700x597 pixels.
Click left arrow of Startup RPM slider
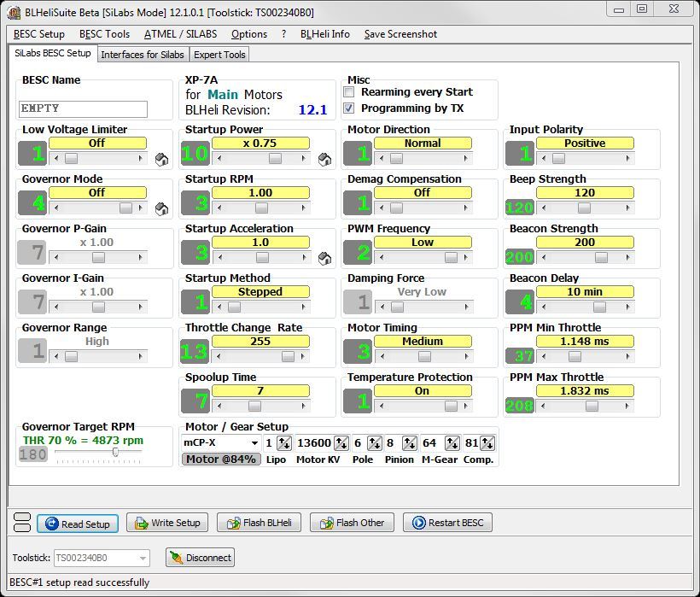[x=219, y=208]
